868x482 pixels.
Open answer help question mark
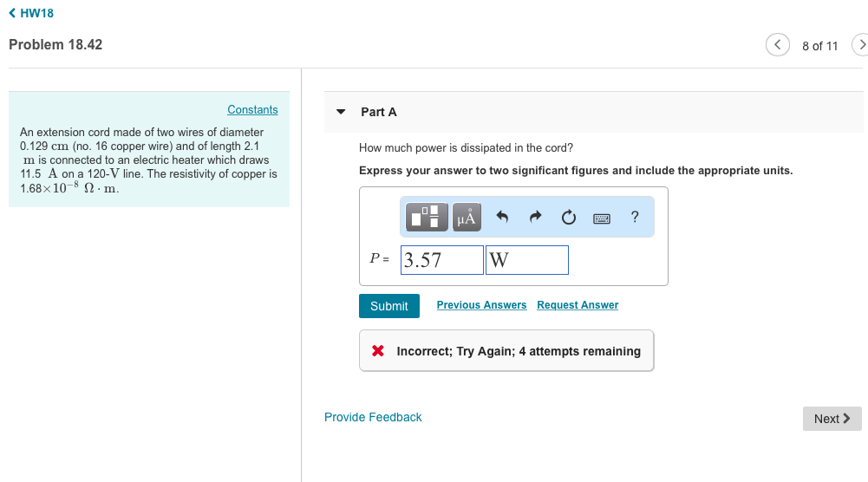(x=635, y=218)
